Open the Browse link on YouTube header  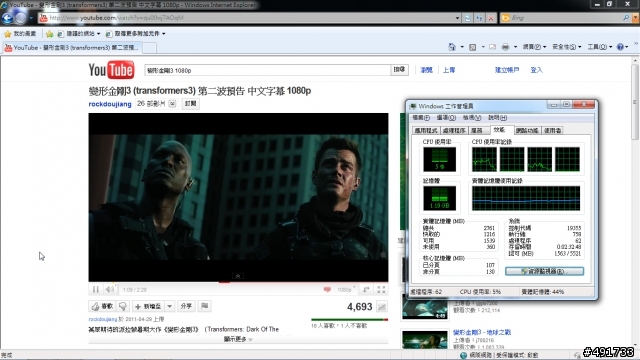pos(427,70)
